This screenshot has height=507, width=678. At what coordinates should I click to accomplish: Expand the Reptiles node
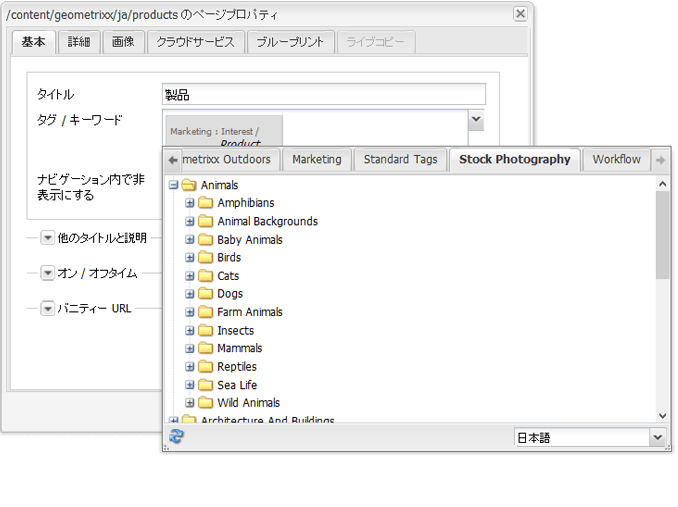189,367
